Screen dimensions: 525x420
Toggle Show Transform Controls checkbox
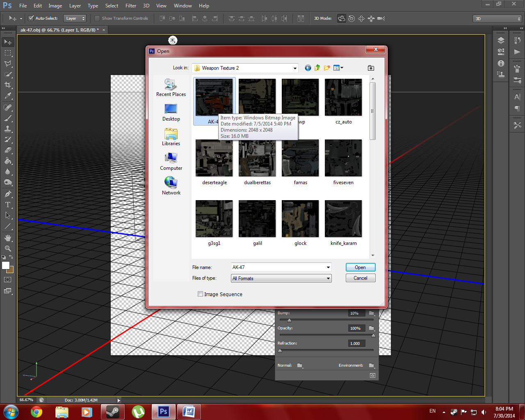97,18
